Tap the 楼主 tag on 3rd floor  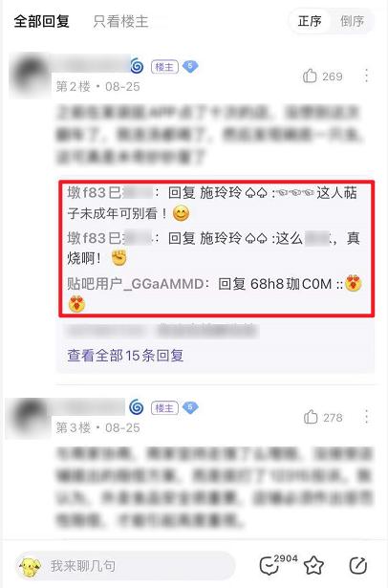[164, 408]
